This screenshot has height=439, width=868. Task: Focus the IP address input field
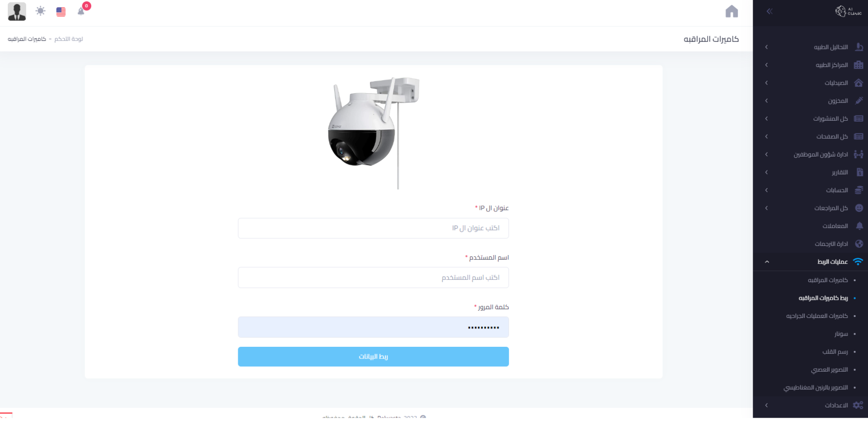coord(373,228)
